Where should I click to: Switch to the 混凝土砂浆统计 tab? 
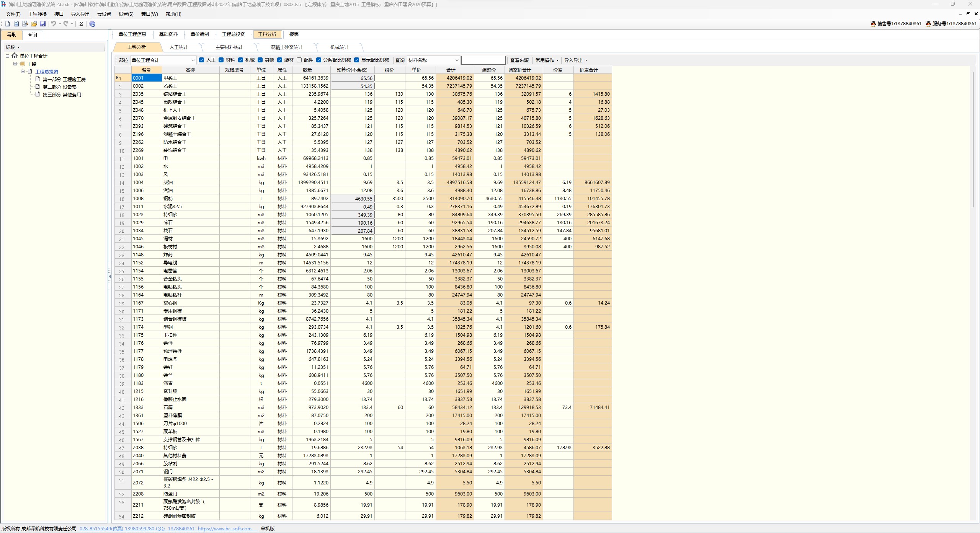[287, 47]
